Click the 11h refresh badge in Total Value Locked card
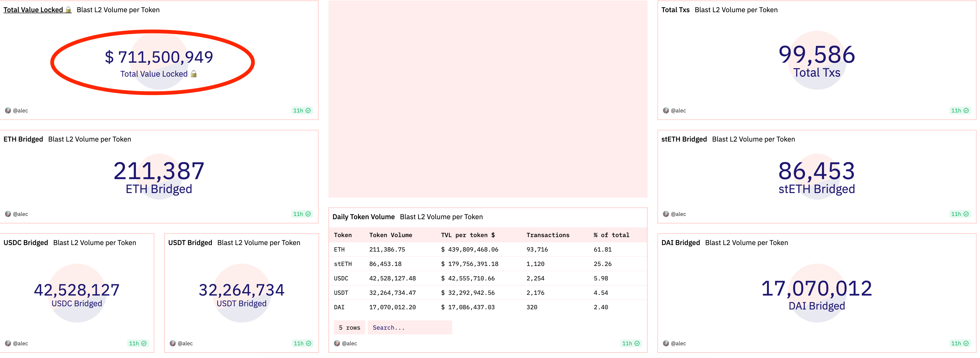The height and width of the screenshot is (358, 980). coord(302,111)
